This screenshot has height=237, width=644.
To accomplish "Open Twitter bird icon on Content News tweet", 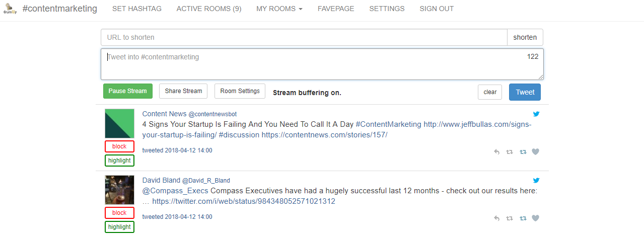I will [x=536, y=114].
